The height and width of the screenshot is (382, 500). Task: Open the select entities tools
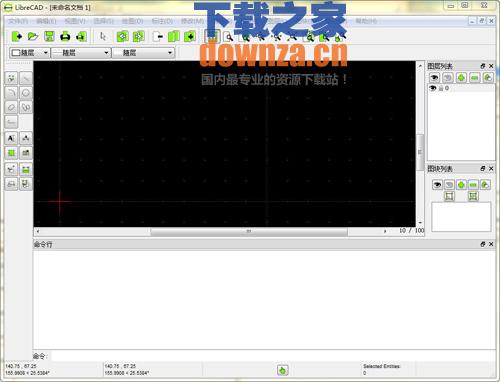[x=26, y=184]
